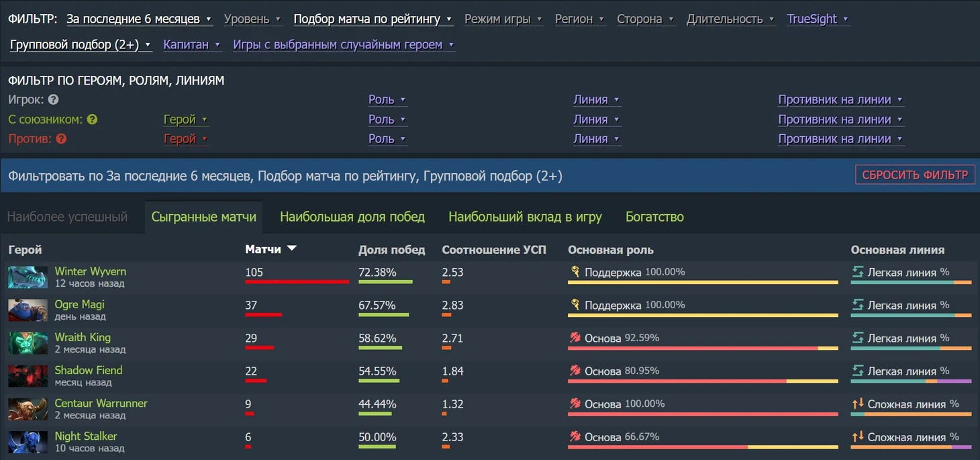The height and width of the screenshot is (460, 980).
Task: Open Centaur Warrunner hero link
Action: click(101, 404)
